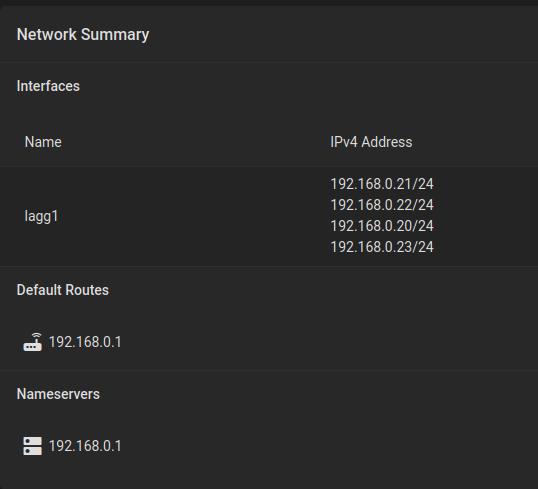Click the server icon under Nameservers
This screenshot has height=489, width=538.
click(x=33, y=446)
